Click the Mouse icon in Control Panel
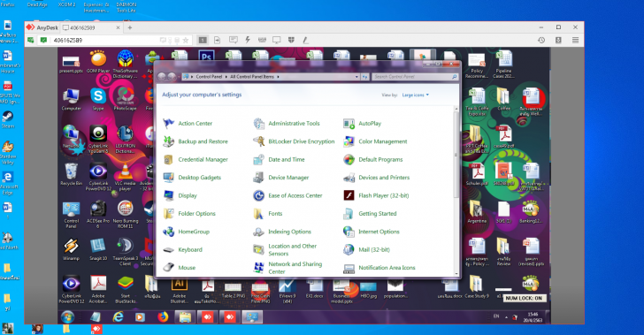644x335 pixels. (168, 268)
